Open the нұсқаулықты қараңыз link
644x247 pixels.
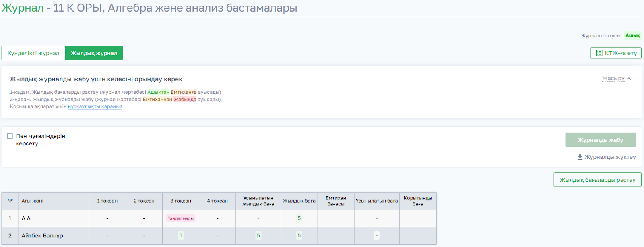95,106
